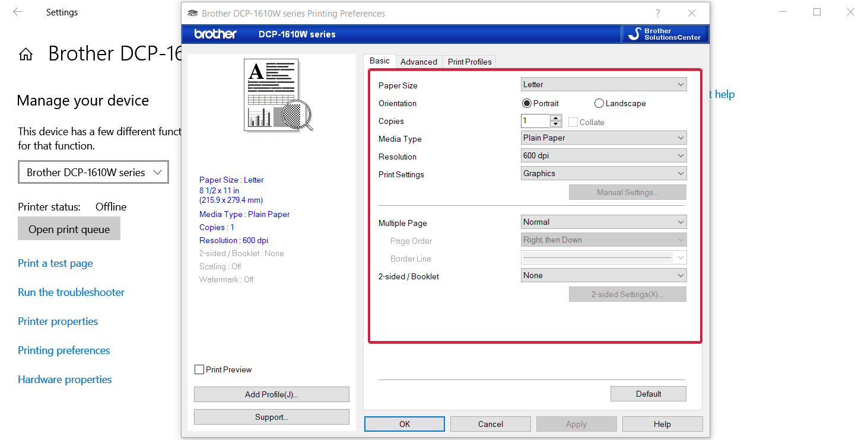Viewport: 868px width, 440px height.
Task: Select the Portrait orientation radio button
Action: [x=526, y=103]
